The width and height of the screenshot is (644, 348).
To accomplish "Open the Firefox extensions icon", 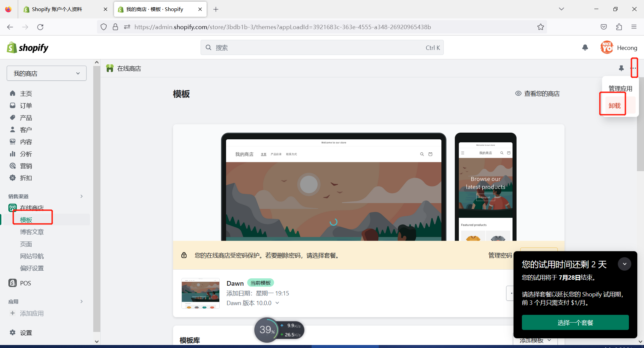I will tap(619, 27).
